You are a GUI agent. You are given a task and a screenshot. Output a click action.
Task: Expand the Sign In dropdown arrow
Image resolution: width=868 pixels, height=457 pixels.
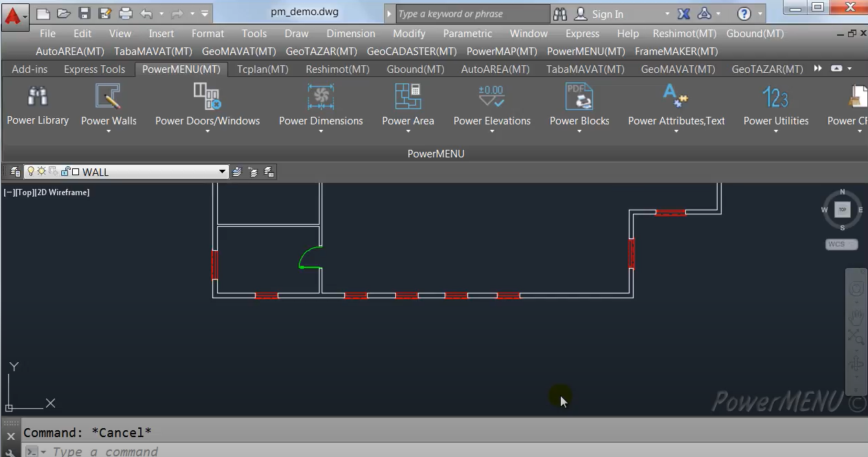coord(667,14)
